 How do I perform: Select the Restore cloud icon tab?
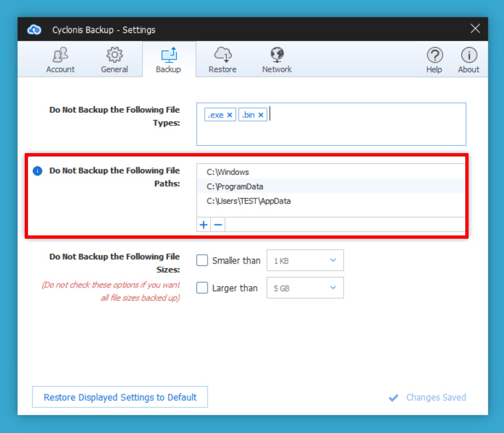[x=222, y=55]
